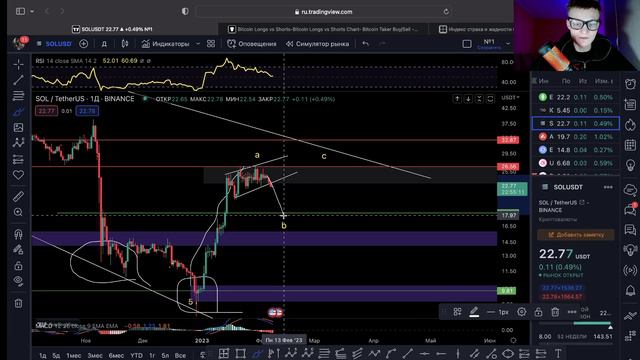Open drawing settings gear in floating toolbar
The image size is (640, 360).
click(x=521, y=312)
